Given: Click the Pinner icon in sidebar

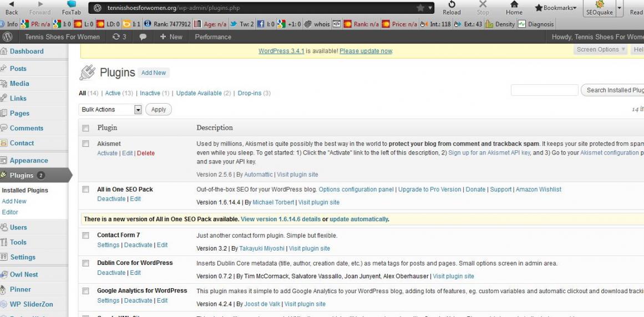Looking at the screenshot, I should pyautogui.click(x=4, y=289).
